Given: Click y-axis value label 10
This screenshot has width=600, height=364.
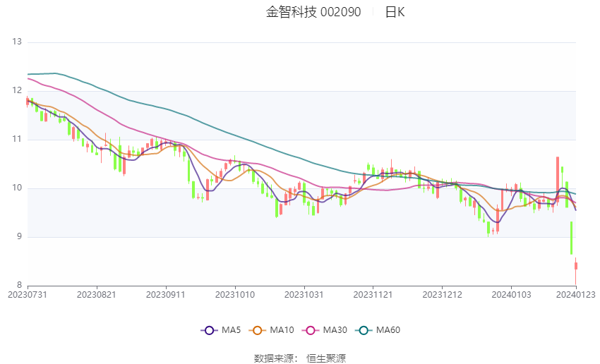Looking at the screenshot, I should [17, 188].
